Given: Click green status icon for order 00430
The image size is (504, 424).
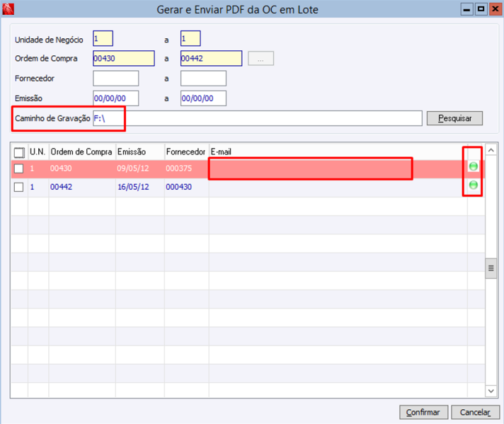Looking at the screenshot, I should (x=473, y=166).
